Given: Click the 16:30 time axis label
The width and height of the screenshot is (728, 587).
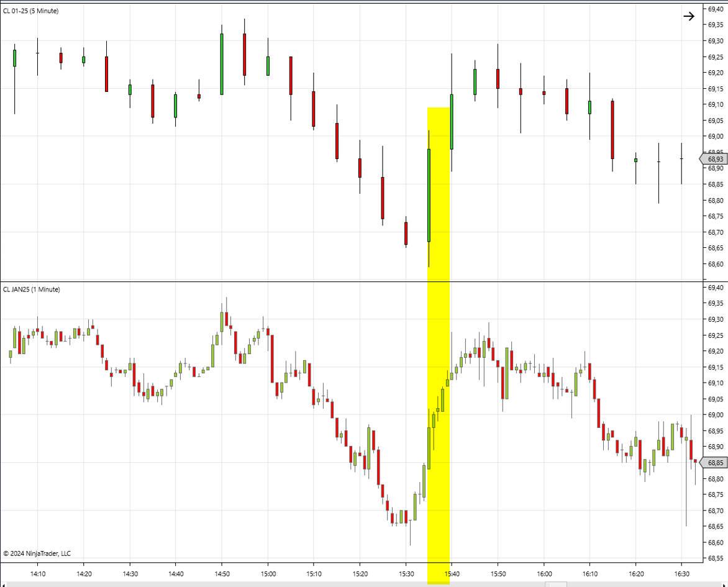Looking at the screenshot, I should point(681,573).
